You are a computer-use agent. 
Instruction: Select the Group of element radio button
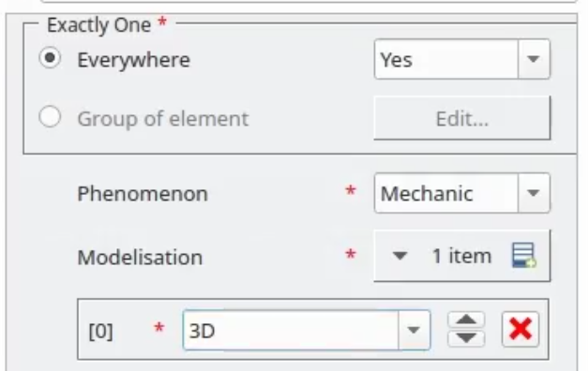pyautogui.click(x=50, y=117)
